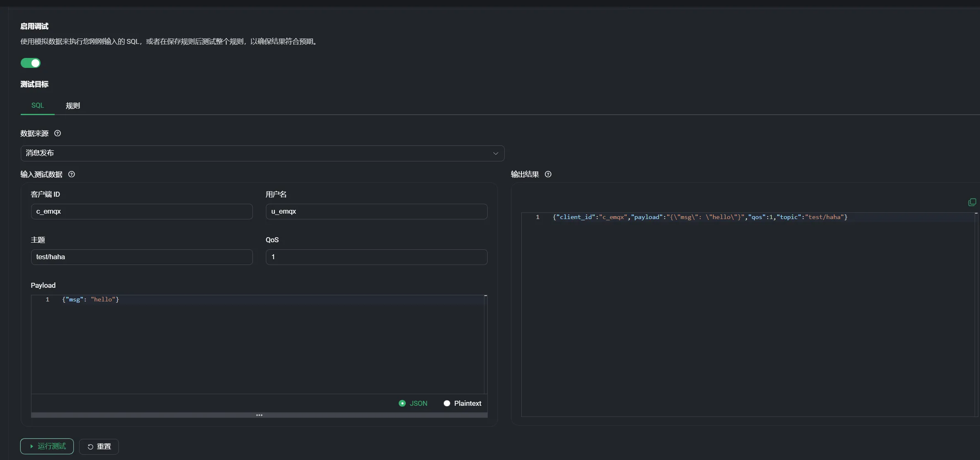980x460 pixels.
Task: Click the 启用调试 heading text
Action: (34, 26)
